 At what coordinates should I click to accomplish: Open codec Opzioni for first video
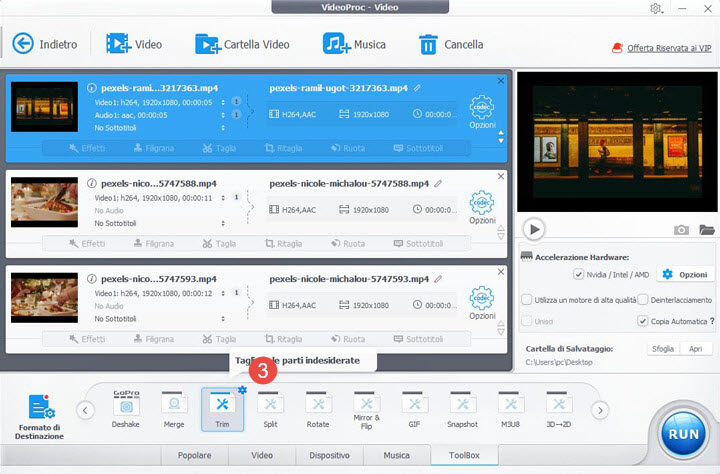(x=482, y=112)
